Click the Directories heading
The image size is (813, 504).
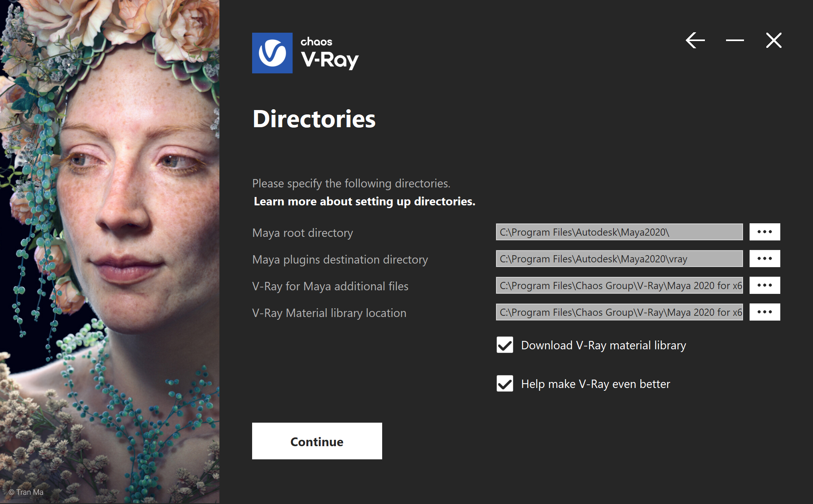pyautogui.click(x=314, y=119)
